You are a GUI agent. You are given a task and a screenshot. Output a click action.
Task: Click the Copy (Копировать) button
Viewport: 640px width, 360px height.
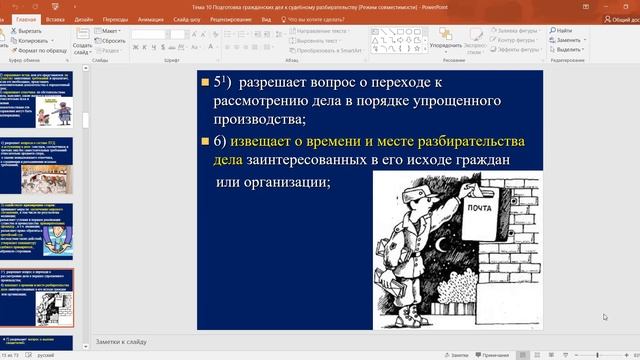pyautogui.click(x=29, y=41)
